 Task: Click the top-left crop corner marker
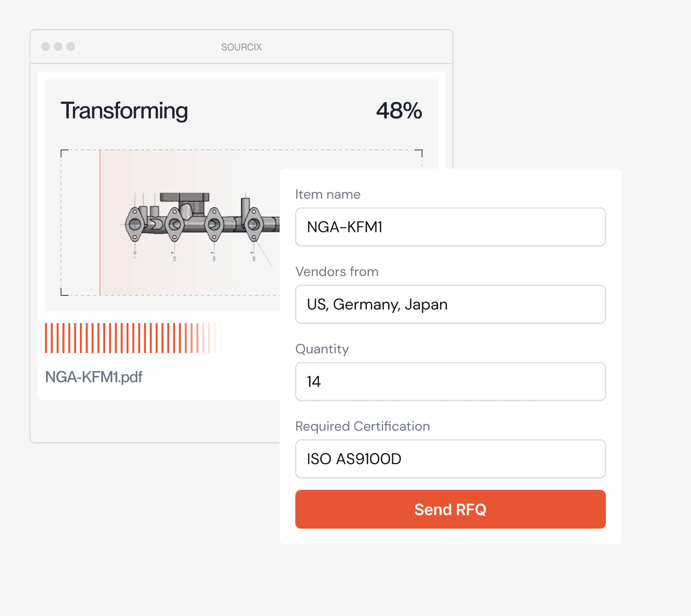64,153
